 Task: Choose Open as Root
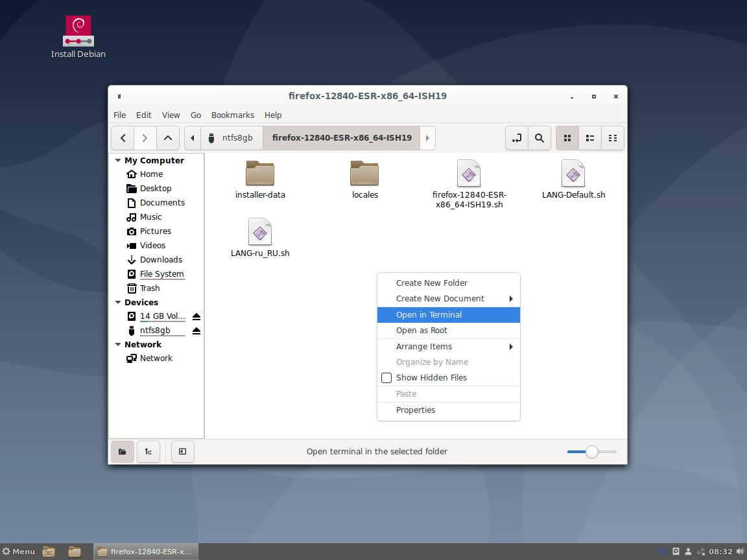coord(448,331)
